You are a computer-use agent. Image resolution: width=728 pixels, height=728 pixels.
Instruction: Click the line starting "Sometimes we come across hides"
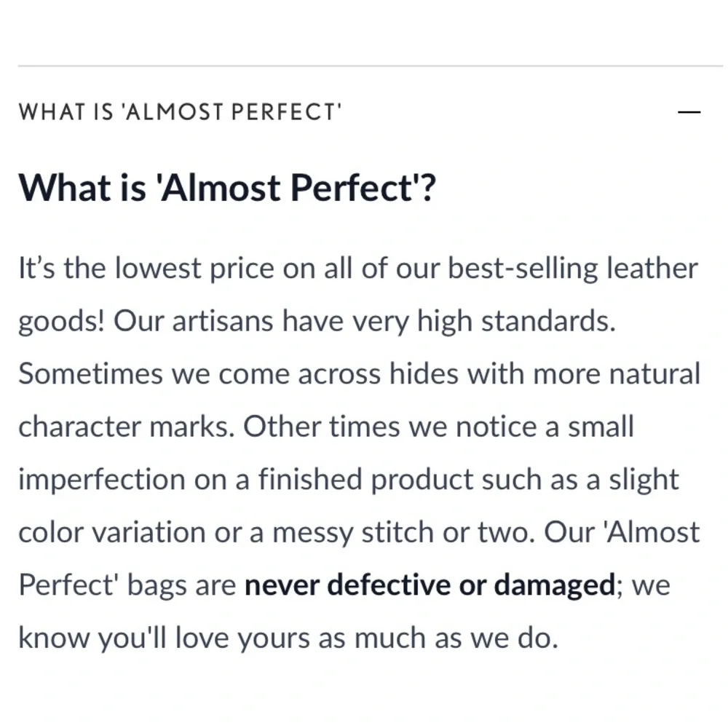coord(360,373)
